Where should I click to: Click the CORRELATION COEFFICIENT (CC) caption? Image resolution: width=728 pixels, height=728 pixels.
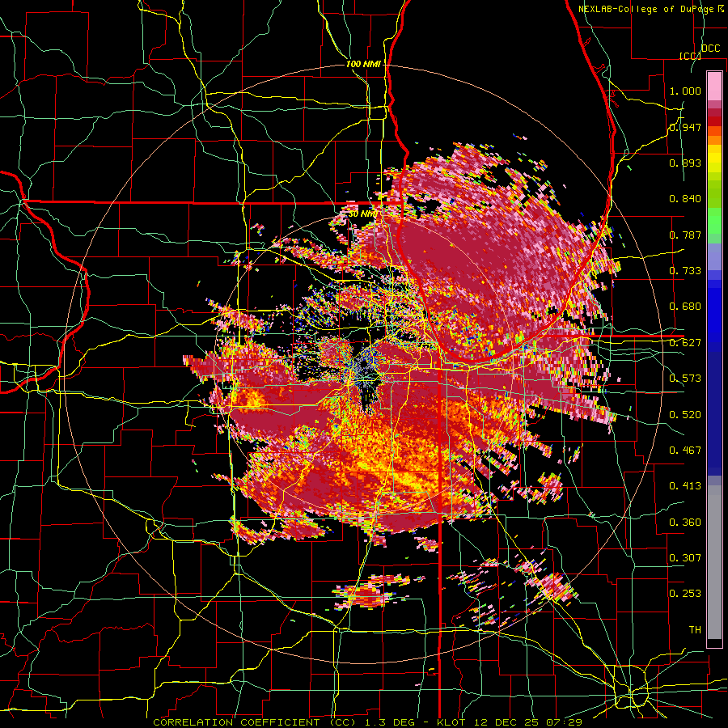[x=255, y=722]
